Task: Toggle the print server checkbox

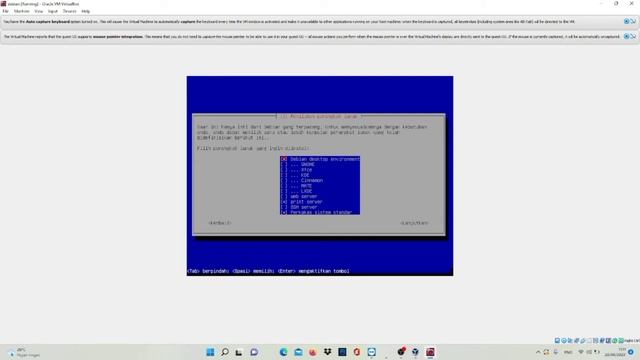Action: pyautogui.click(x=284, y=202)
